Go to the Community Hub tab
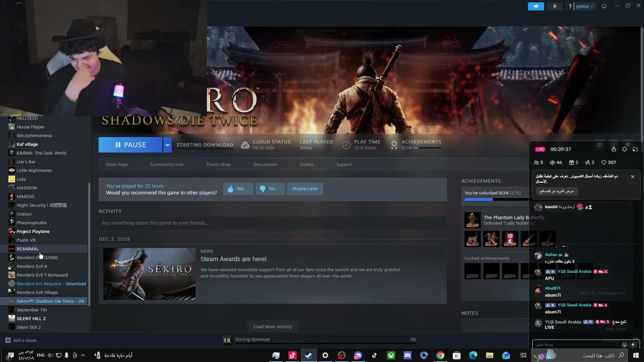 [167, 164]
